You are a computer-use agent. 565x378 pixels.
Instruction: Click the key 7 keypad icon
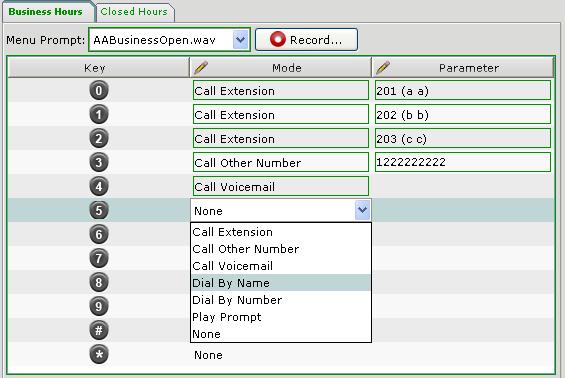[x=99, y=258]
